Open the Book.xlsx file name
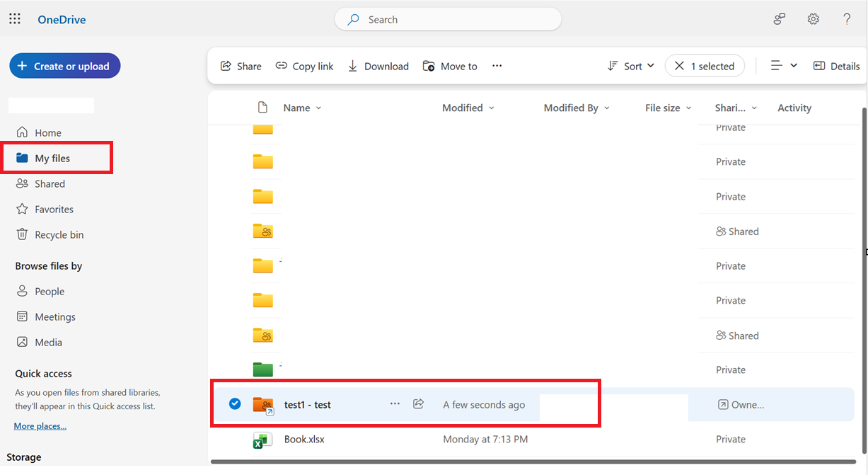 [304, 440]
